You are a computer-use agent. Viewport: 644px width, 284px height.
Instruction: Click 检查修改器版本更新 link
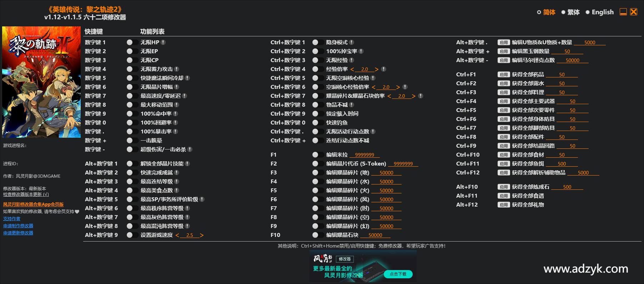(26, 194)
